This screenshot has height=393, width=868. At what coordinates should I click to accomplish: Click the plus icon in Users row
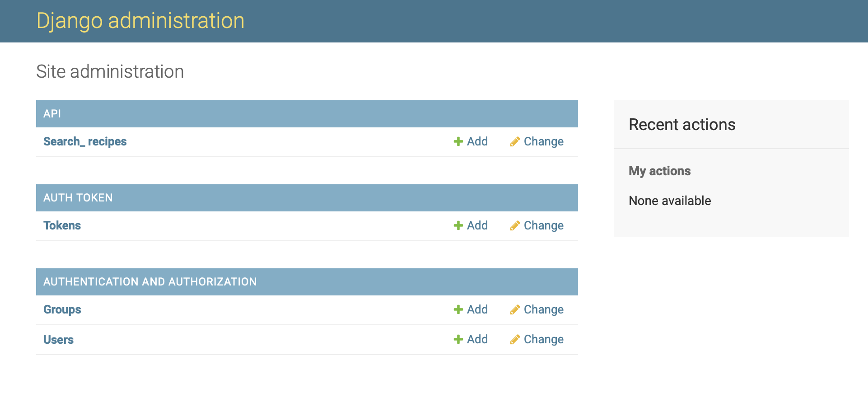click(458, 340)
